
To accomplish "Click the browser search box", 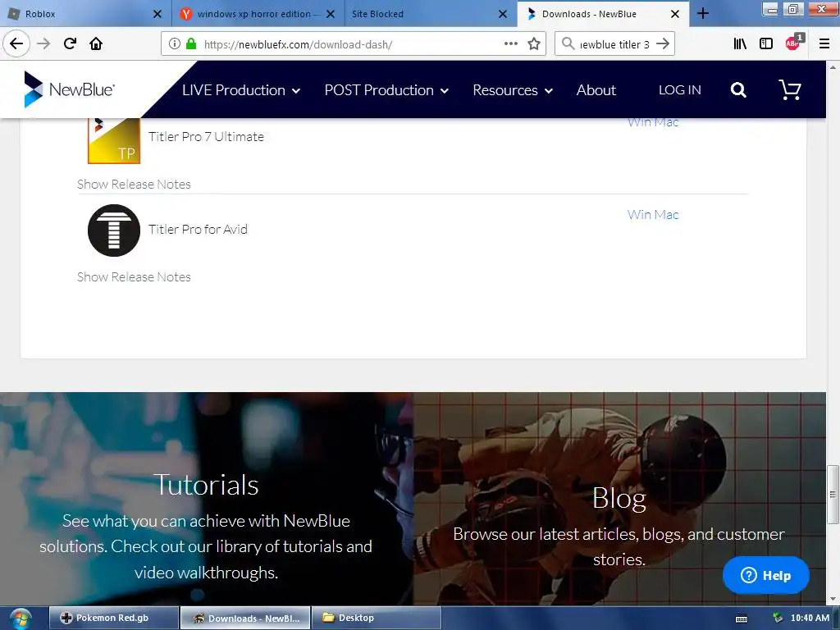I will click(614, 44).
